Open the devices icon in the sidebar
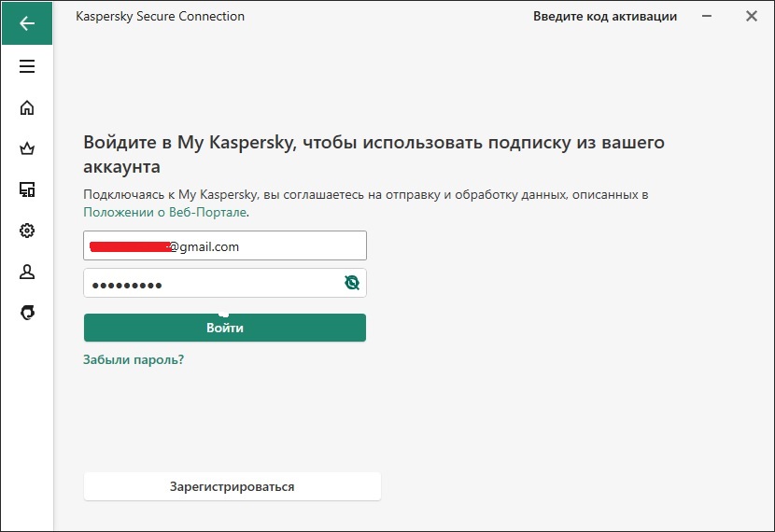Image resolution: width=775 pixels, height=532 pixels. click(x=27, y=189)
